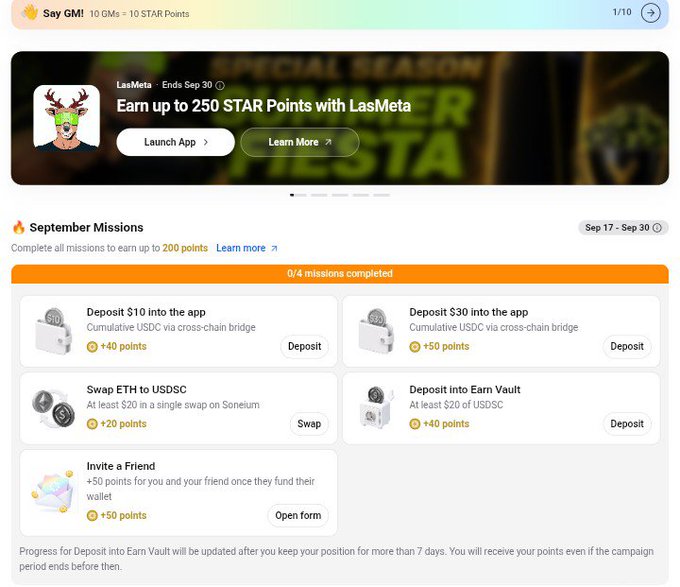Click the coin icon next to +40 points on $10 deposit
Image resolution: width=680 pixels, height=587 pixels.
(x=92, y=347)
